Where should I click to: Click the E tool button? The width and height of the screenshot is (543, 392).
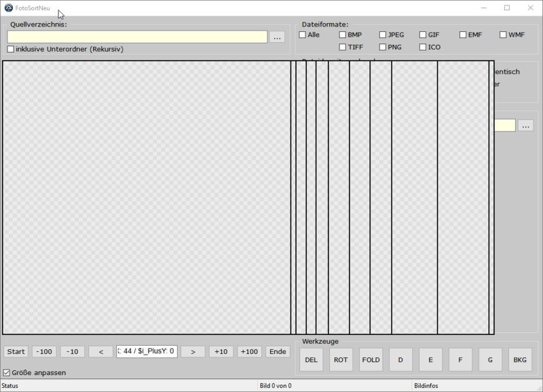click(x=430, y=359)
